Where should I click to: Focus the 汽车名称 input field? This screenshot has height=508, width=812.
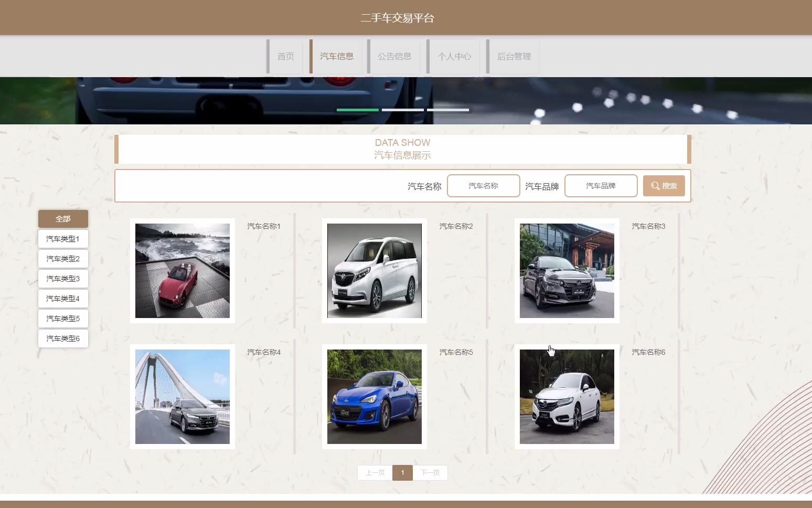tap(483, 186)
